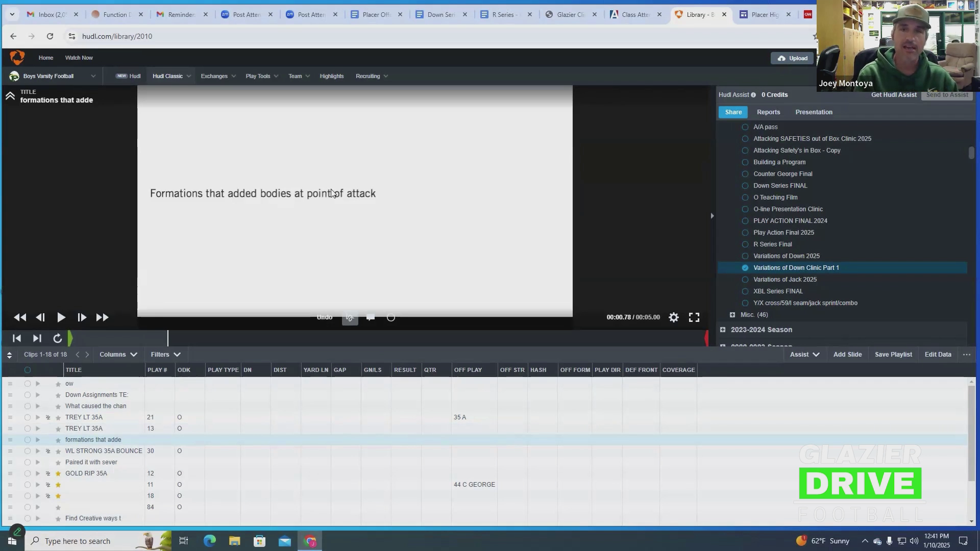
Task: Click the Upload cloud button
Action: coord(792,58)
